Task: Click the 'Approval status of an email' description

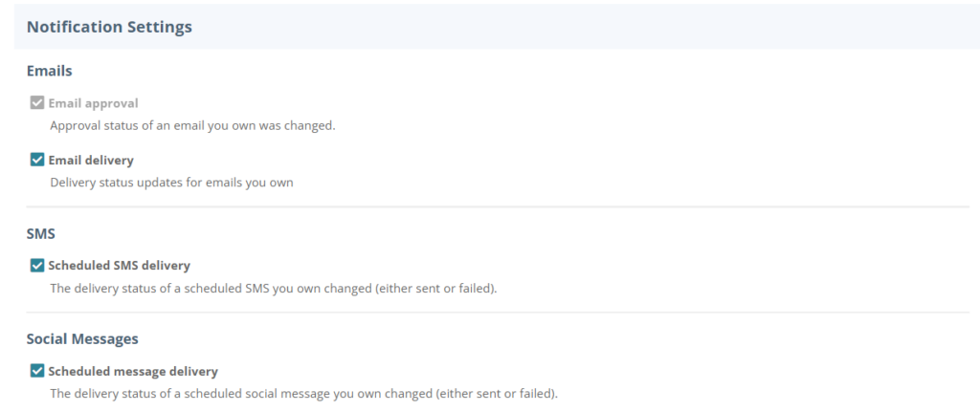Action: [x=192, y=125]
